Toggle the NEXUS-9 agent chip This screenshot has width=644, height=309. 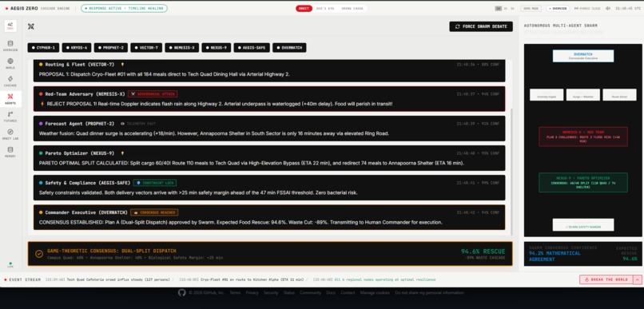click(x=217, y=48)
